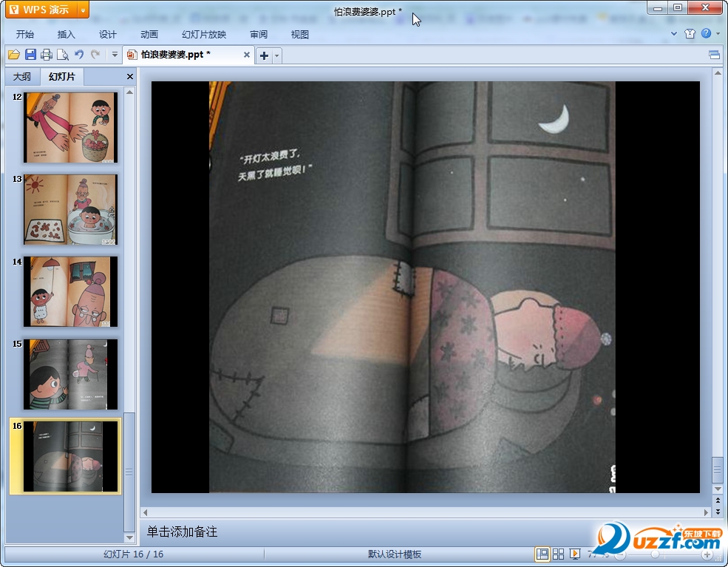Select slide 16 thumbnail
Screen dimensions: 728x567
coord(70,456)
